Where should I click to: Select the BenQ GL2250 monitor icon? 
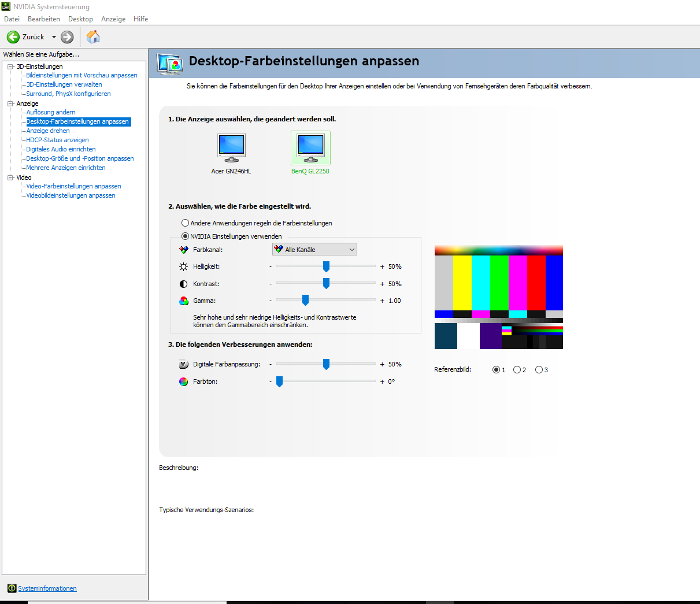(310, 148)
